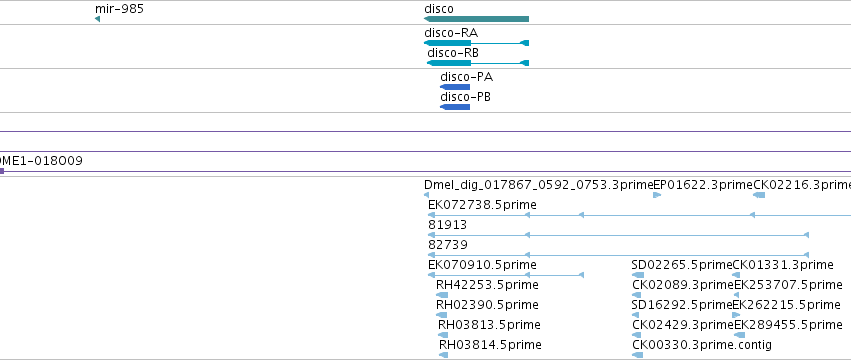The width and height of the screenshot is (851, 360).
Task: Click the disco-PA protein bar
Action: click(x=455, y=87)
